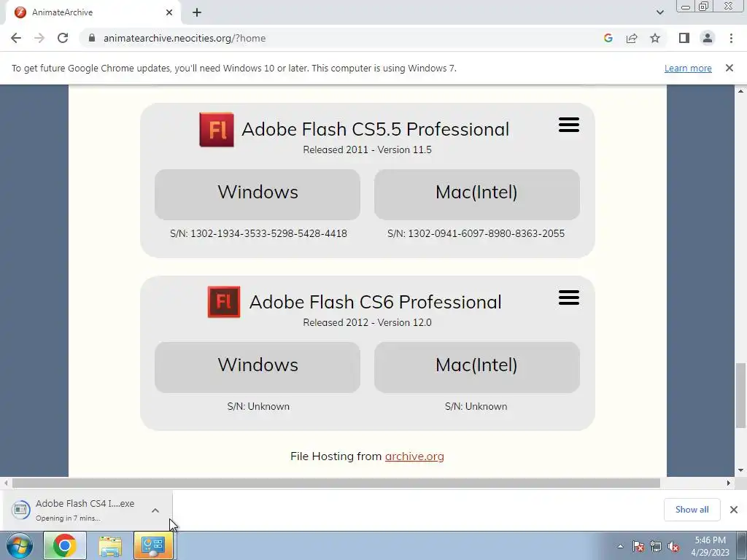Close the downloads bar
Image resolution: width=747 pixels, height=560 pixels.
(734, 510)
